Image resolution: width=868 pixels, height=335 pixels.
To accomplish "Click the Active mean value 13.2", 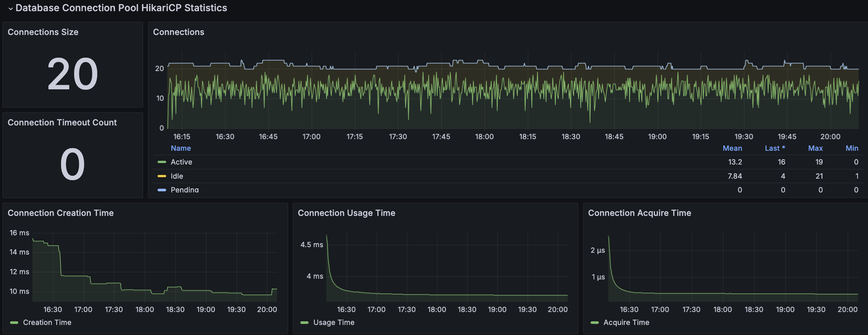I will pyautogui.click(x=735, y=162).
